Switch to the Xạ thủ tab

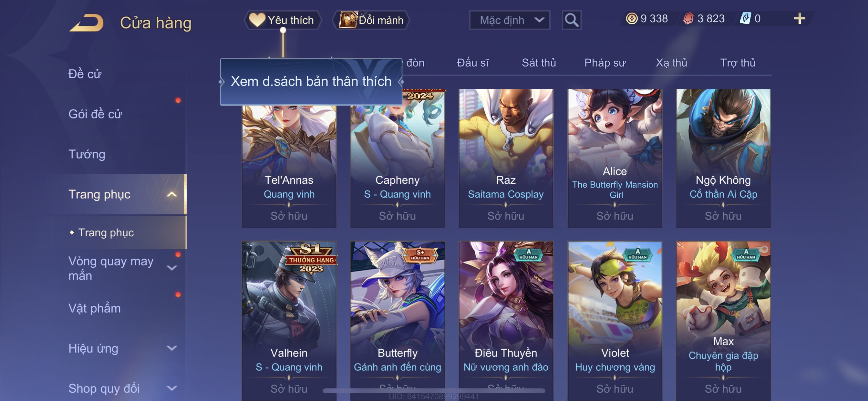pos(671,63)
